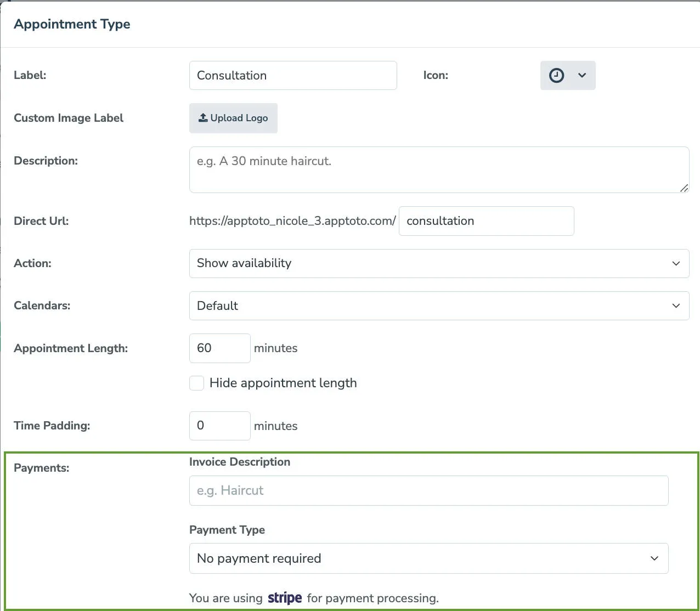Screen dimensions: 700x611
Task: Open the No payment required dropdown
Action: (x=428, y=558)
